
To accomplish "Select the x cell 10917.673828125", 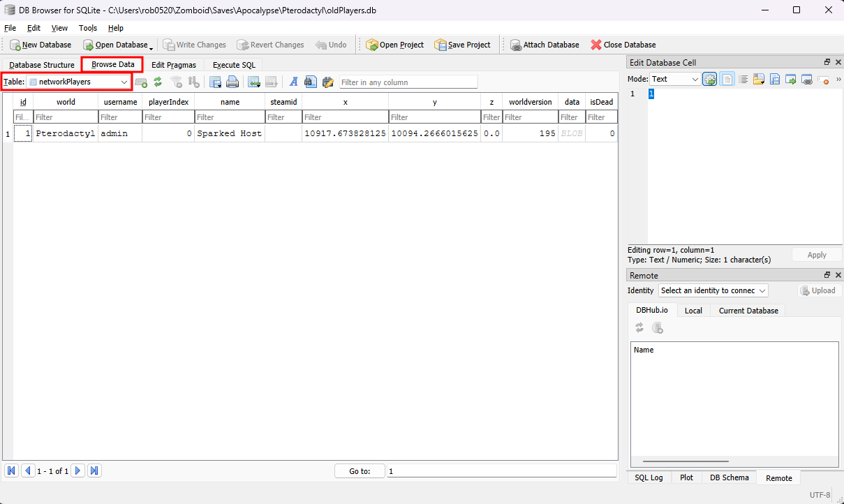I will [345, 133].
